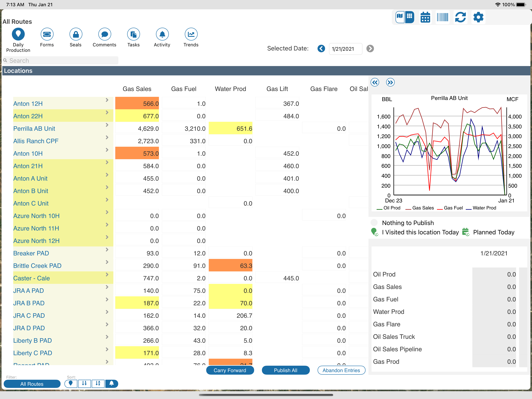The image size is (532, 399).
Task: Switch to map view toggle
Action: [x=400, y=17]
